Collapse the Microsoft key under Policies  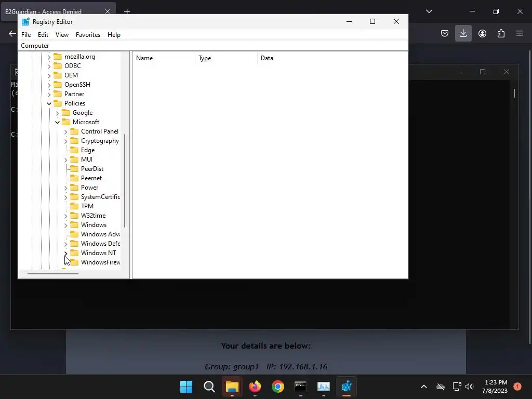click(57, 122)
